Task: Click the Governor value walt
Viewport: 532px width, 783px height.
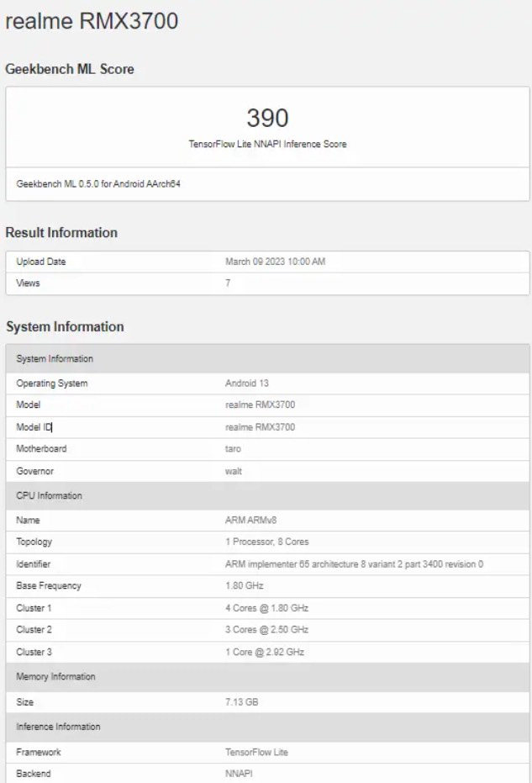Action: point(234,471)
